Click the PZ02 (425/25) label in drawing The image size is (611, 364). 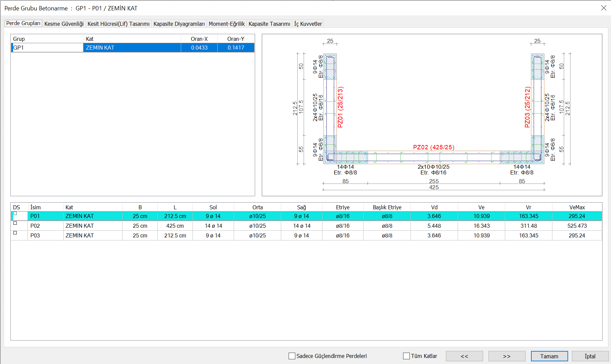pyautogui.click(x=434, y=147)
